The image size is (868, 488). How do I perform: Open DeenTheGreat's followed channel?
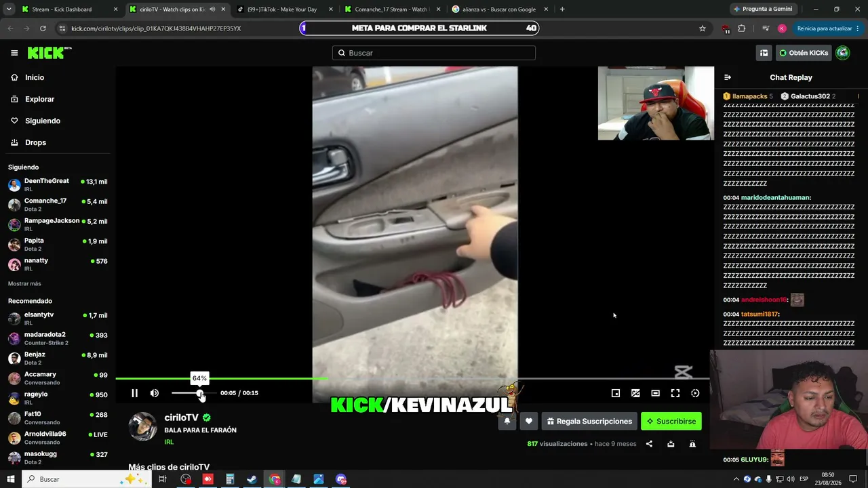pyautogui.click(x=58, y=185)
